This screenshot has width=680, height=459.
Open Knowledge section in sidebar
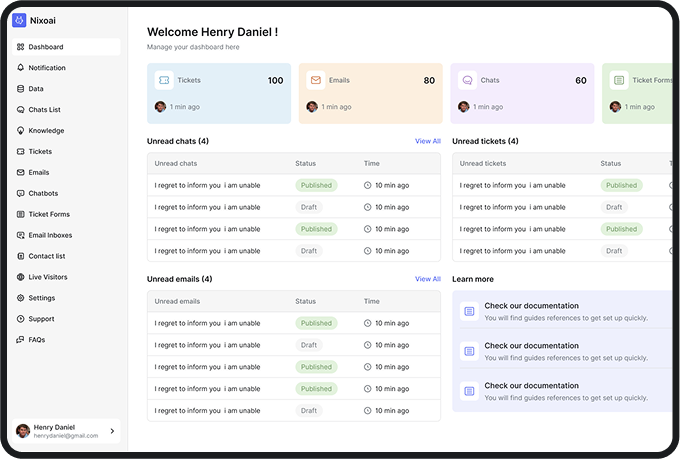coord(46,131)
